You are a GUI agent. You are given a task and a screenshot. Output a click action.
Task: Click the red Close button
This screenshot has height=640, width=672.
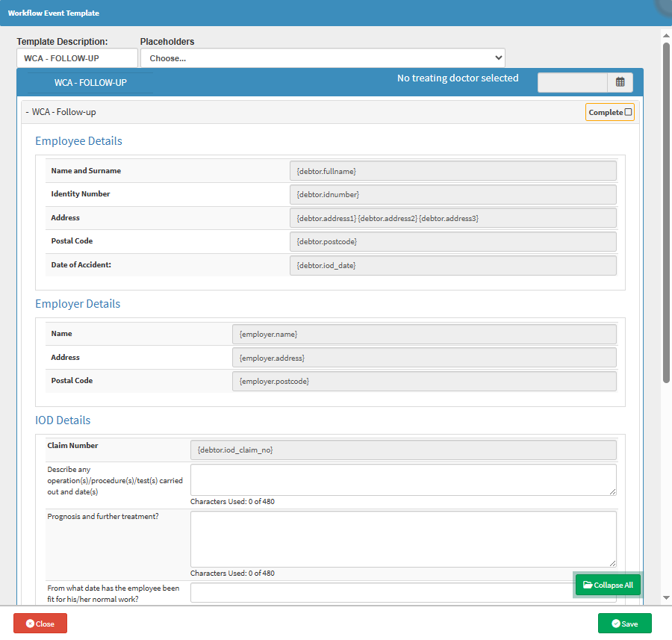[40, 624]
